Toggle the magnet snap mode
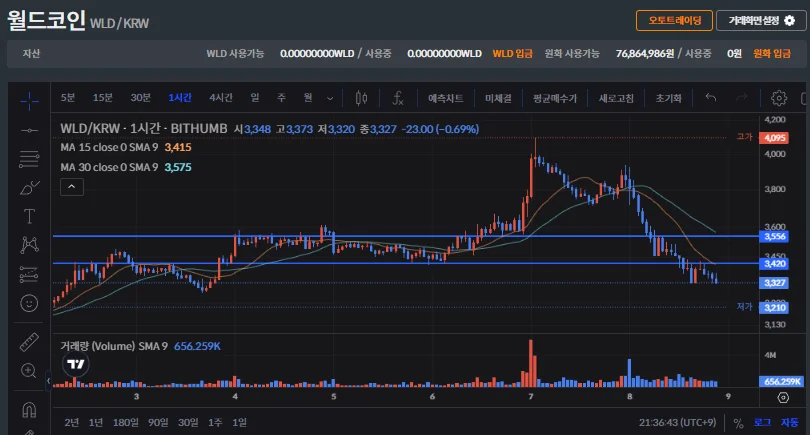This screenshot has height=435, width=810. click(29, 410)
